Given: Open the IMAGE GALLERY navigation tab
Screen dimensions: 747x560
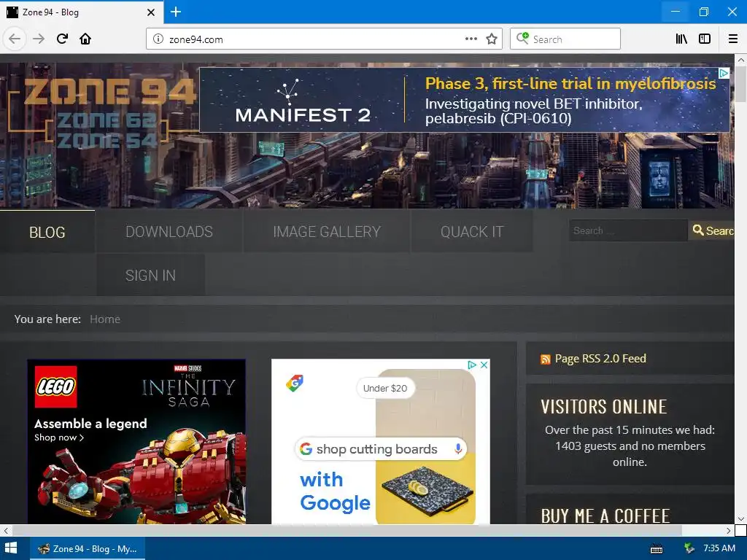Looking at the screenshot, I should 327,231.
